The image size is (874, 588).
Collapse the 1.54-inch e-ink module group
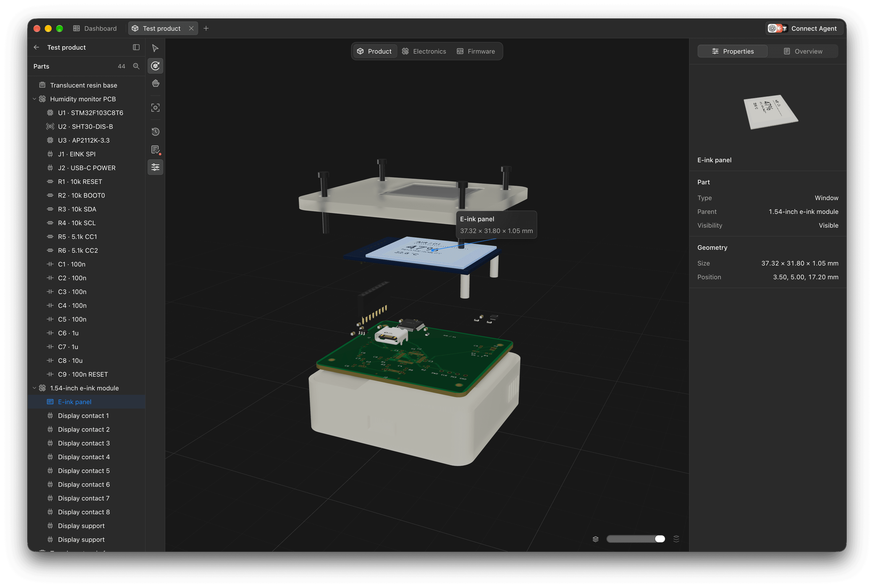point(34,388)
